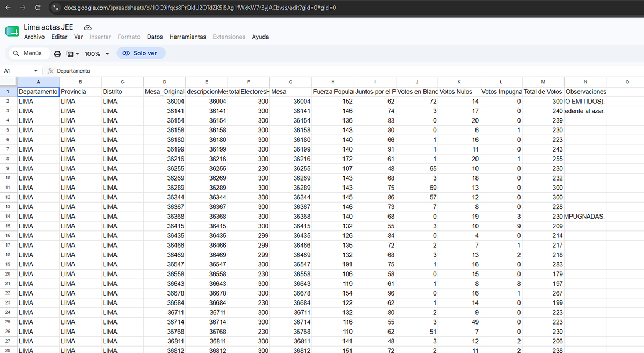Click Total de Votos cell 179

pos(543,274)
